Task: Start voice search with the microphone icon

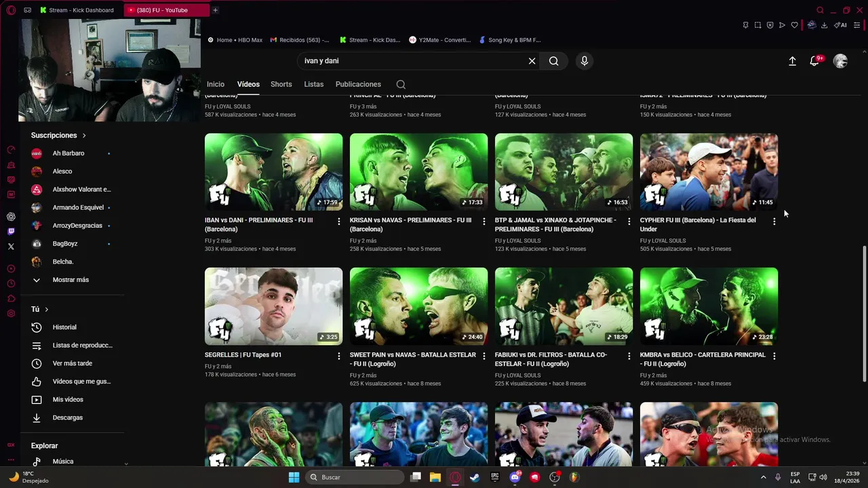Action: point(585,61)
